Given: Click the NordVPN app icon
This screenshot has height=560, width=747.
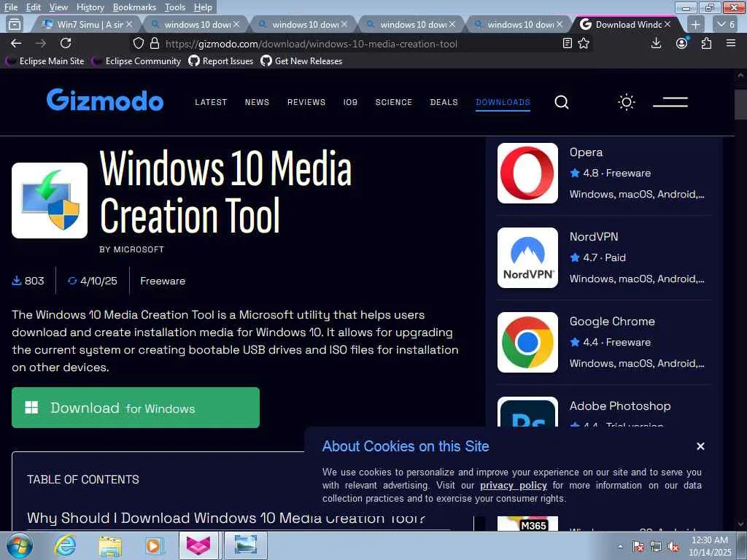Looking at the screenshot, I should [527, 257].
